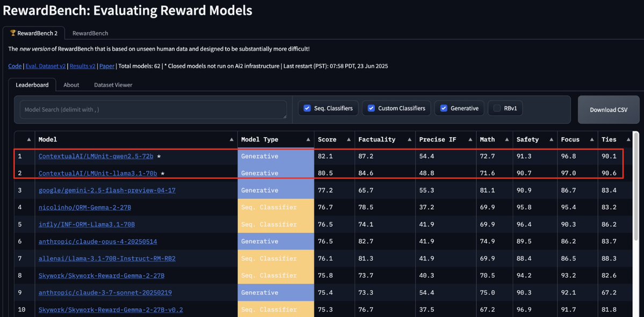644x317 pixels.
Task: Select score cell 80.5 in row 2
Action: [325, 173]
